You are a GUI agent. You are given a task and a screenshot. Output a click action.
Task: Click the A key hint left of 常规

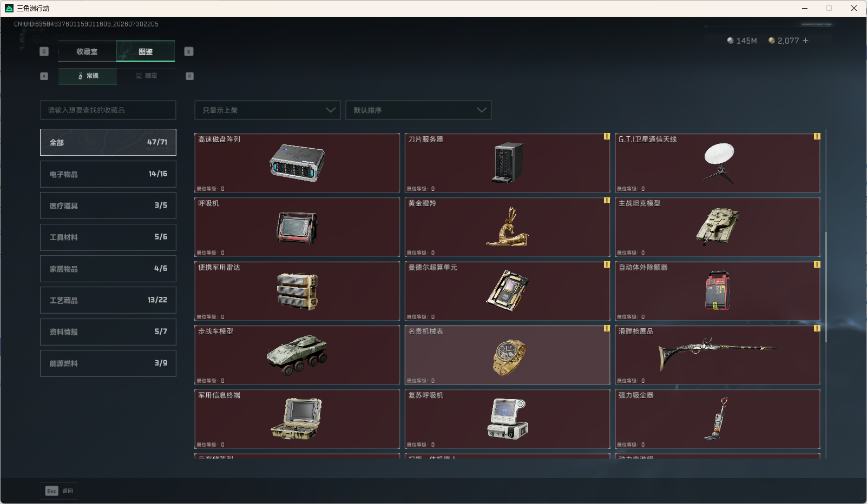pos(44,76)
